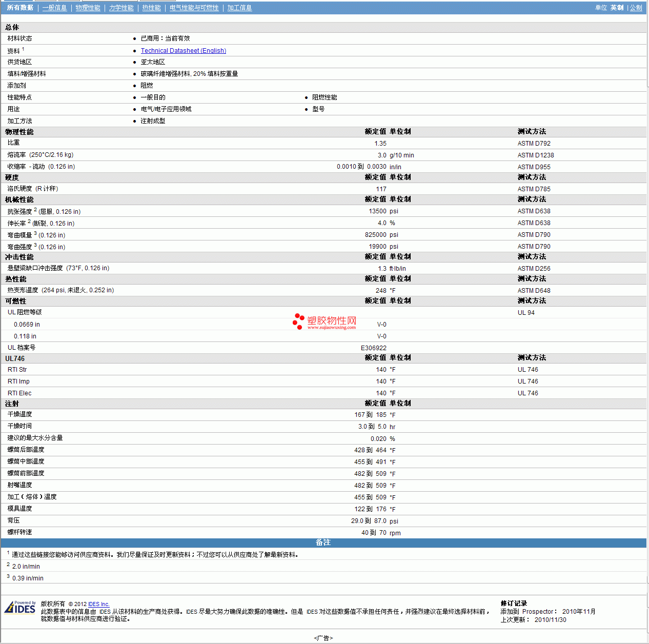Click the 机械性能 section header

pos(19,199)
